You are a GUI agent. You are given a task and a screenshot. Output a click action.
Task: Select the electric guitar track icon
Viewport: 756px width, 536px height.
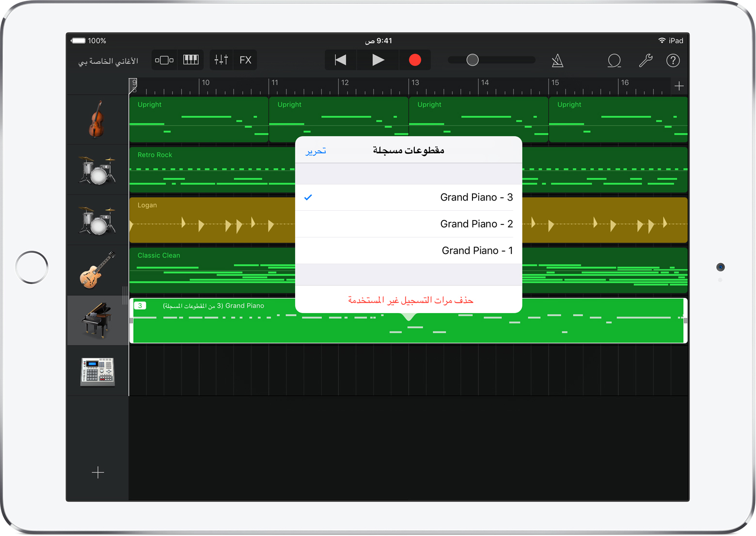click(x=97, y=270)
